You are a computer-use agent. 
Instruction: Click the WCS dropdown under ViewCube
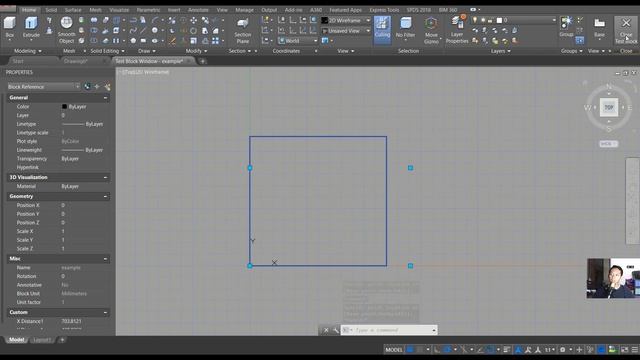pos(608,144)
